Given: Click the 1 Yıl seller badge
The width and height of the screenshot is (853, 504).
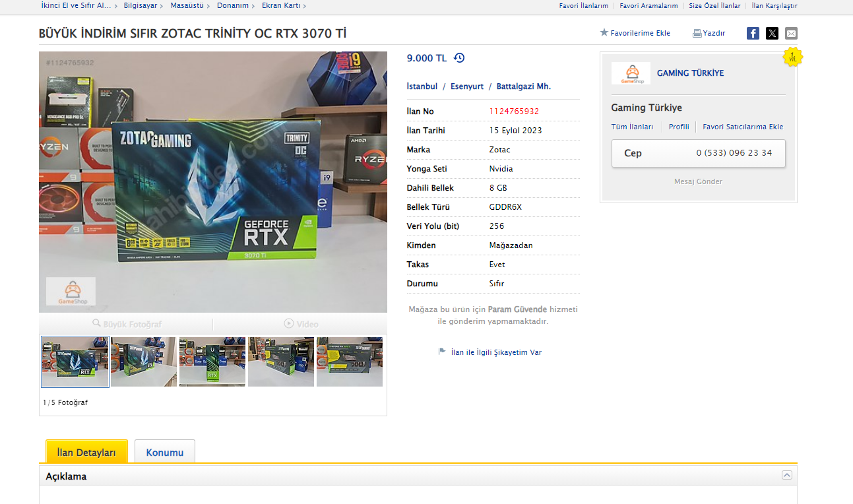Looking at the screenshot, I should 792,57.
